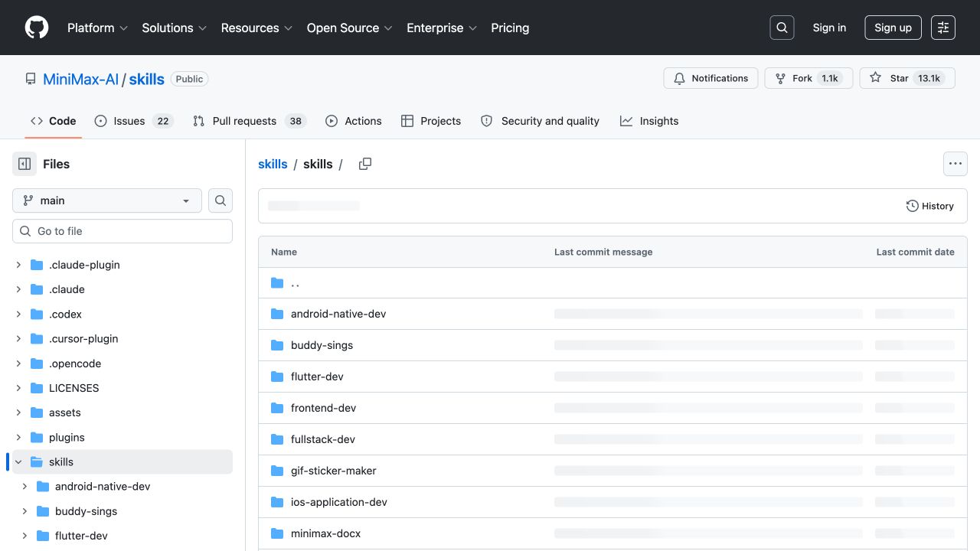Collapse the skills folder in tree

(x=18, y=462)
